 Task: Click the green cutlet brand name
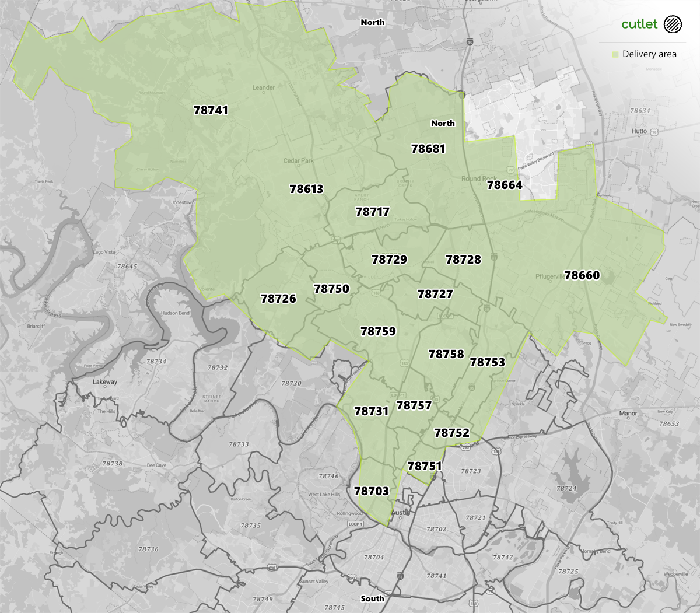[x=639, y=24]
